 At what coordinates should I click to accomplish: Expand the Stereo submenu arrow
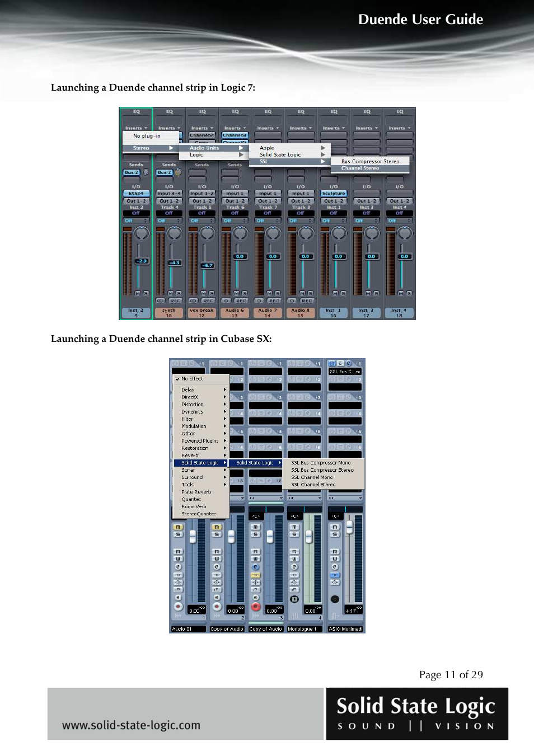click(171, 148)
